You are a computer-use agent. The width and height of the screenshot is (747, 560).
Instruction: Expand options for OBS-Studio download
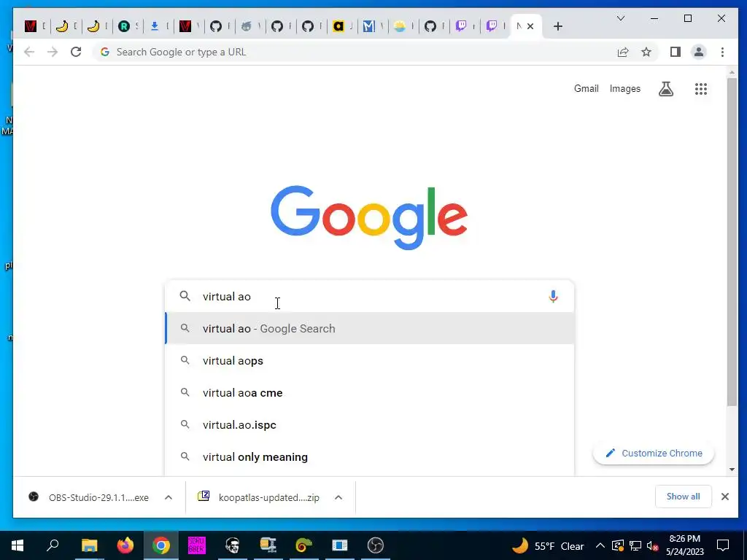(x=169, y=497)
